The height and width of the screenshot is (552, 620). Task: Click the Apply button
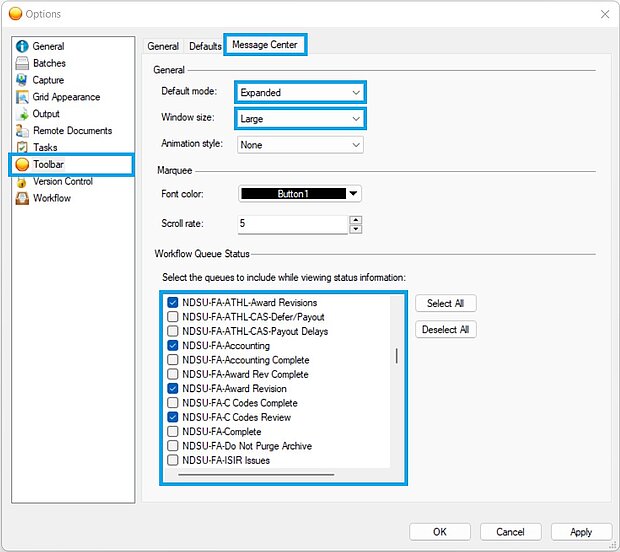pos(581,532)
